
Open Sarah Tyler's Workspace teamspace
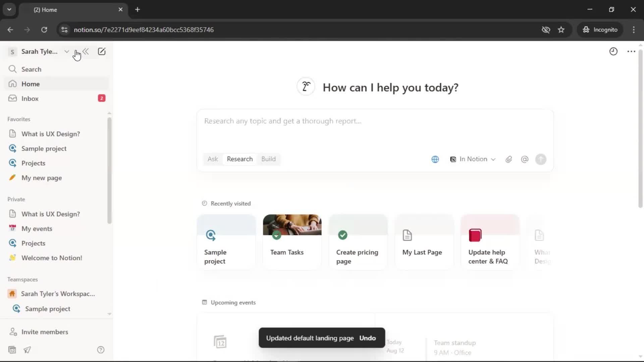(x=56, y=294)
